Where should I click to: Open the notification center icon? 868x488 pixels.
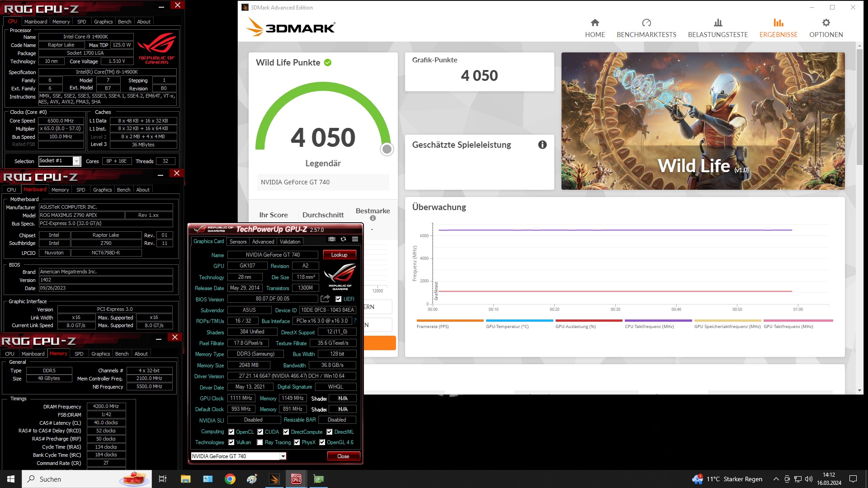(x=853, y=479)
